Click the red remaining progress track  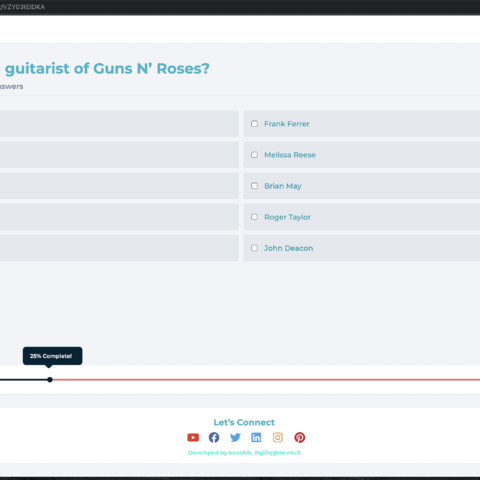266,380
